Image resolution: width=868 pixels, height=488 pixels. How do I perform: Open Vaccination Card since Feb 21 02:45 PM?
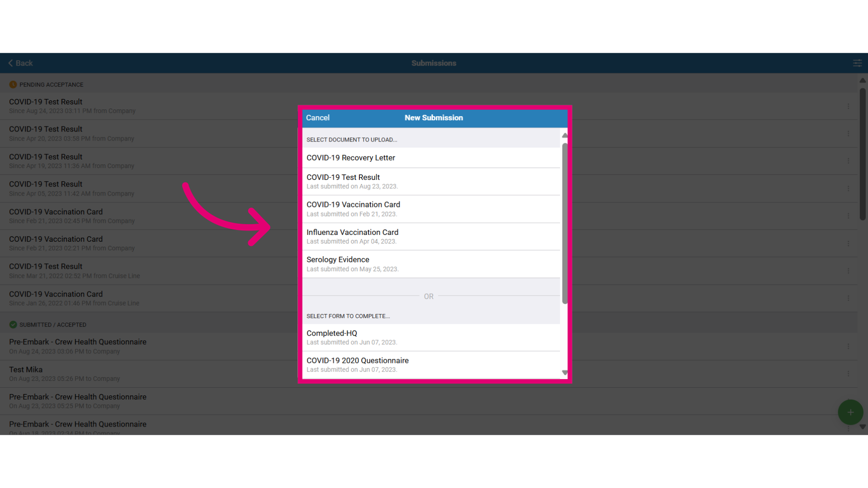429,216
